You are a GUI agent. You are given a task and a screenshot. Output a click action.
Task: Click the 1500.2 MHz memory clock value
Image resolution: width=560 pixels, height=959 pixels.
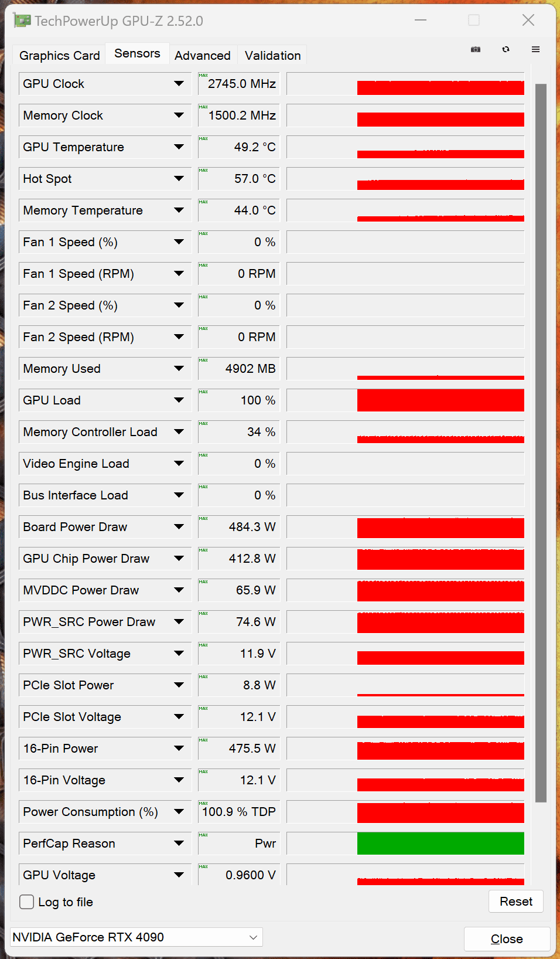coord(239,115)
